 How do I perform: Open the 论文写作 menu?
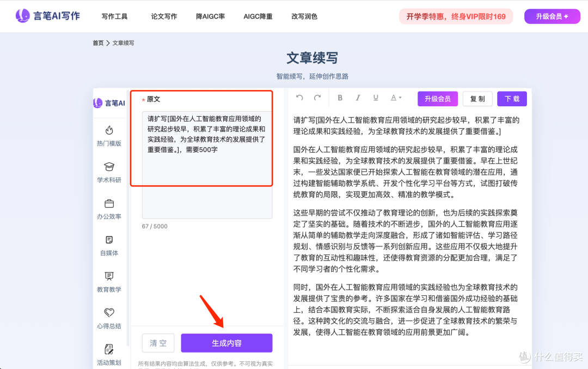(164, 16)
